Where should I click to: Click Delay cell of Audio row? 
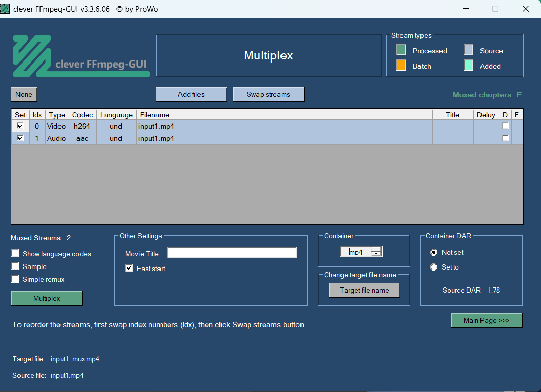(x=486, y=138)
